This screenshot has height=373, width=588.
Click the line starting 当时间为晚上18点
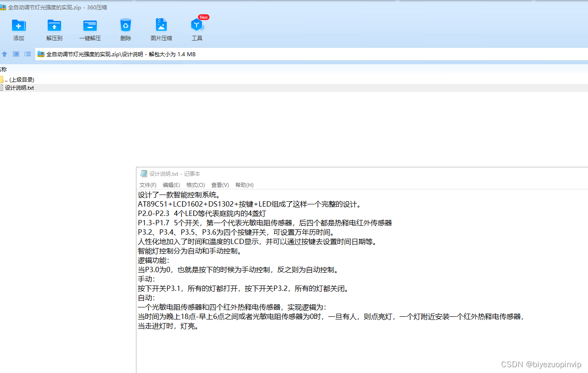click(x=331, y=317)
